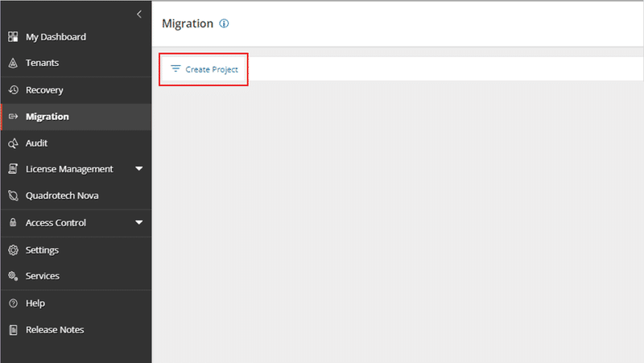The width and height of the screenshot is (644, 363).
Task: Click the Release Notes page icon
Action: click(13, 330)
